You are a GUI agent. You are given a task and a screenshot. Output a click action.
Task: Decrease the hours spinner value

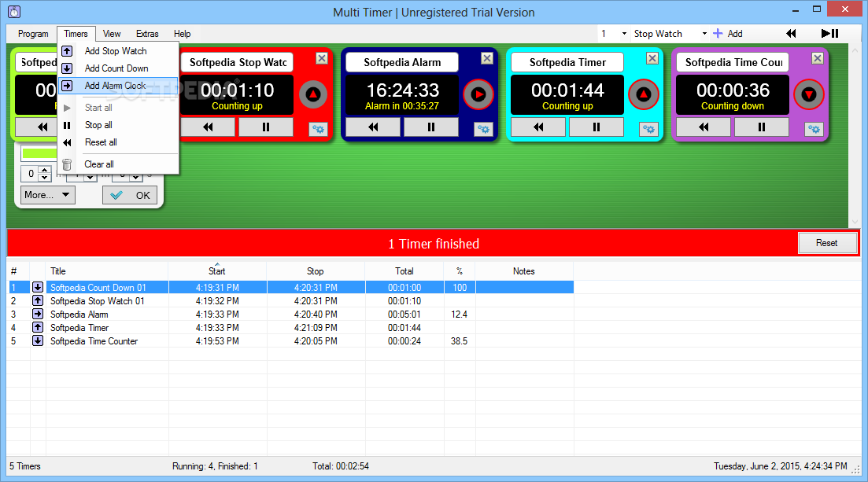(x=44, y=178)
